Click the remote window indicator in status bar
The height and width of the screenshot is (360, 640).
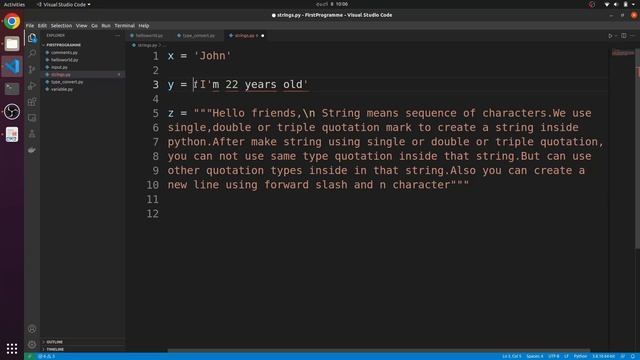tap(29, 356)
